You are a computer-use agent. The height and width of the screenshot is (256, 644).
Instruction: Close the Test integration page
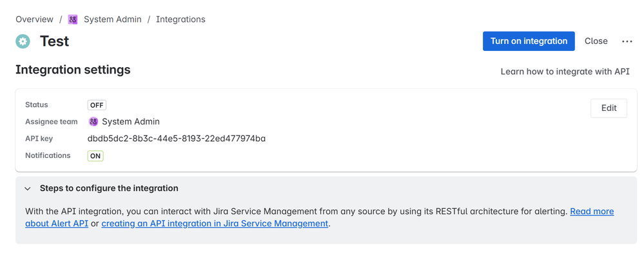point(596,41)
